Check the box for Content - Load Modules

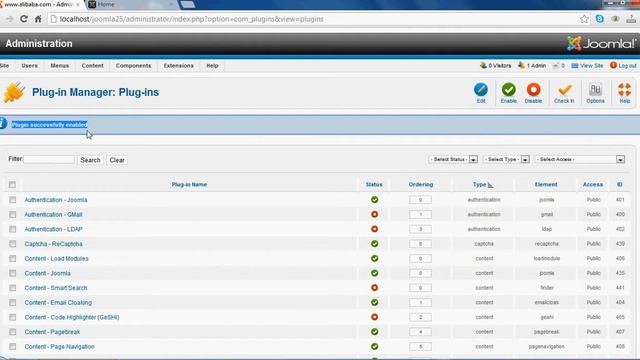(13, 258)
